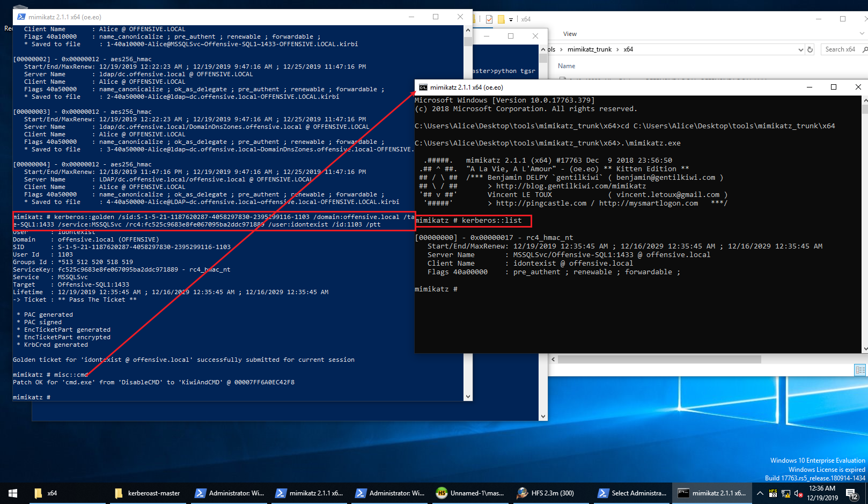Image resolution: width=868 pixels, height=504 pixels.
Task: Click the cmd icon in mimikatz window title bar
Action: tap(423, 87)
